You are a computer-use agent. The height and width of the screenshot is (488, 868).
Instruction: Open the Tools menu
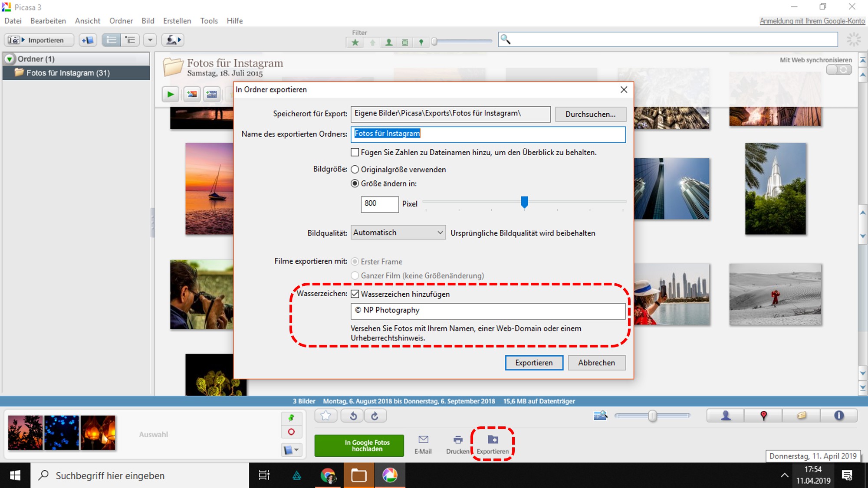209,21
